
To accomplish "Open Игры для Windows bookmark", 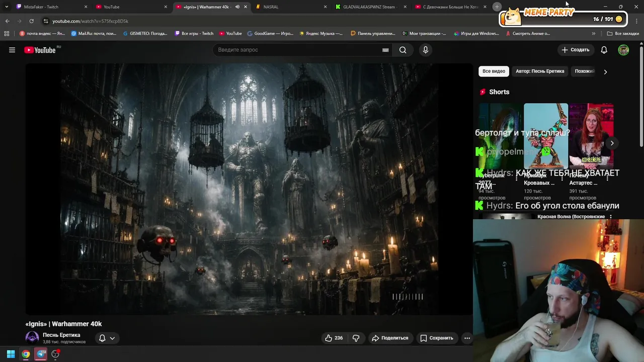I will 476,34.
